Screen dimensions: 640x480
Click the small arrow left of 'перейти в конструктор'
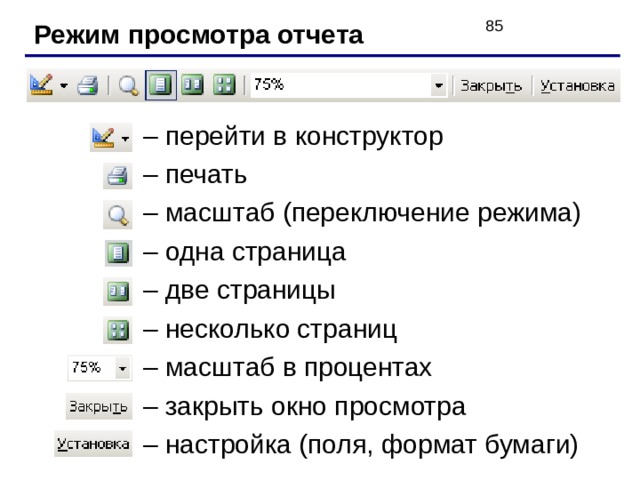125,139
